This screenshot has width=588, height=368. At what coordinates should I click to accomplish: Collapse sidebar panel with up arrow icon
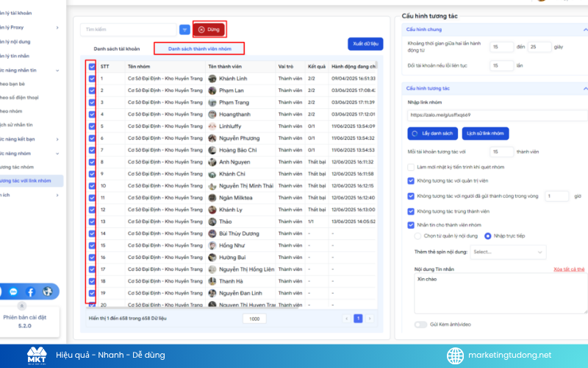pos(22,306)
